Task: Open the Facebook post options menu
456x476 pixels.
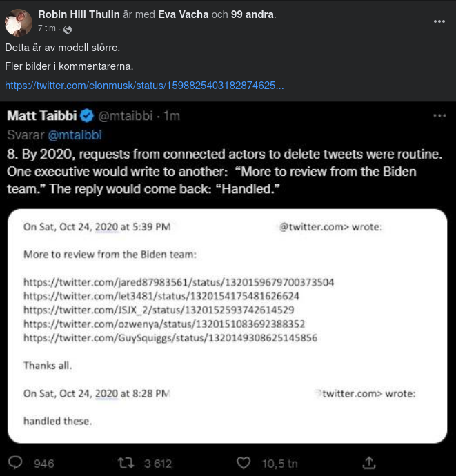Action: [439, 21]
